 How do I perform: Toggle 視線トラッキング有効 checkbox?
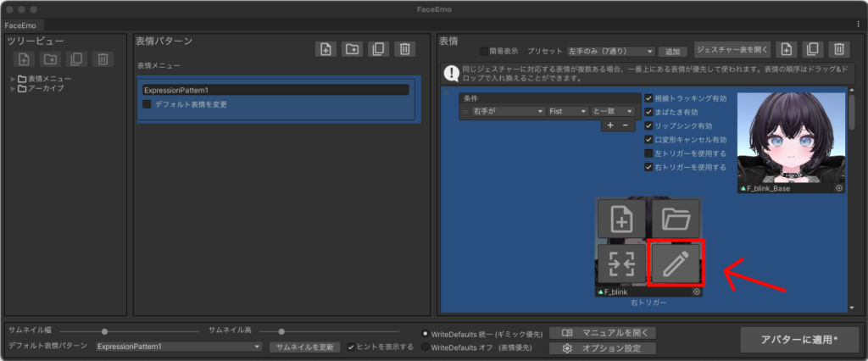[649, 98]
